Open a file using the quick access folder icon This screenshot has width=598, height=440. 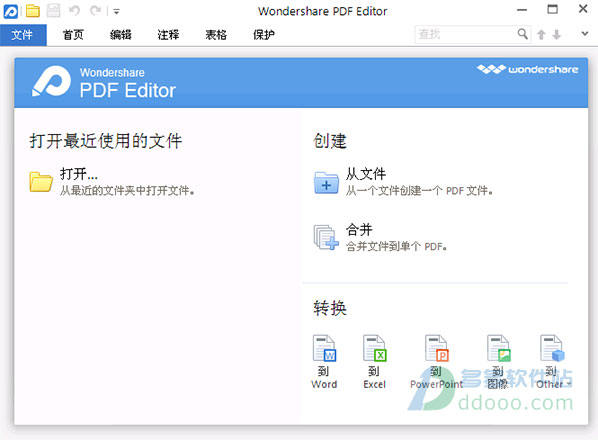click(x=33, y=11)
